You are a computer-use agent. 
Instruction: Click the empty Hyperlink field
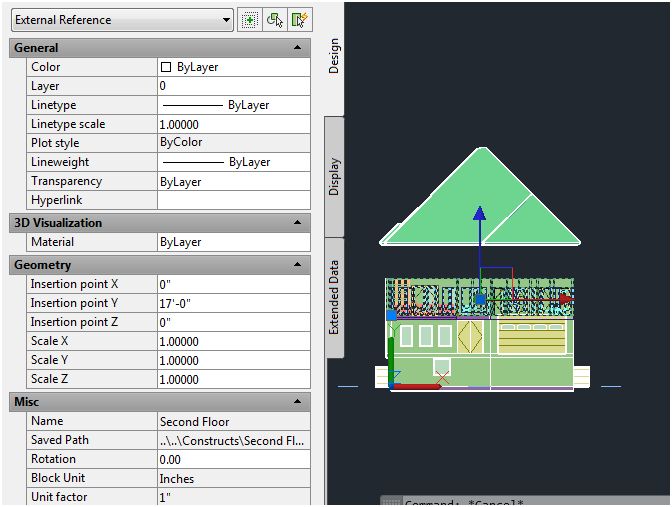click(234, 200)
